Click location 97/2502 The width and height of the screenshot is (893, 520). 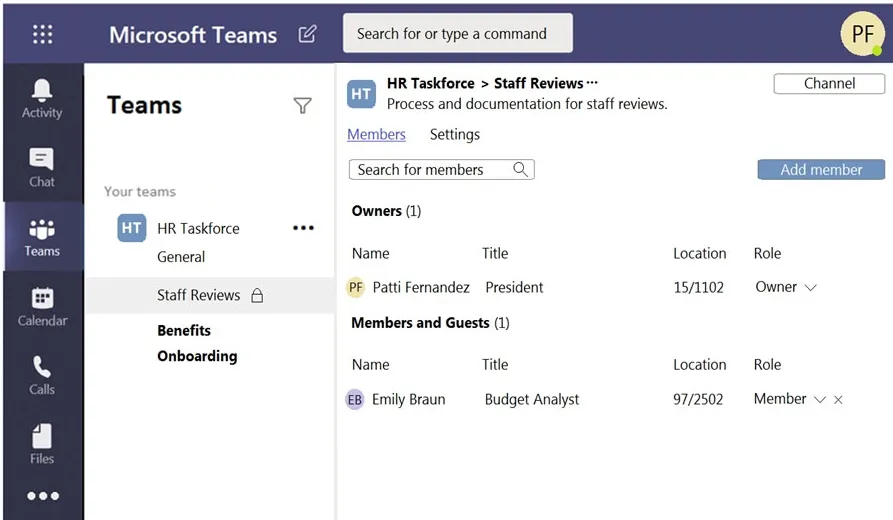698,399
